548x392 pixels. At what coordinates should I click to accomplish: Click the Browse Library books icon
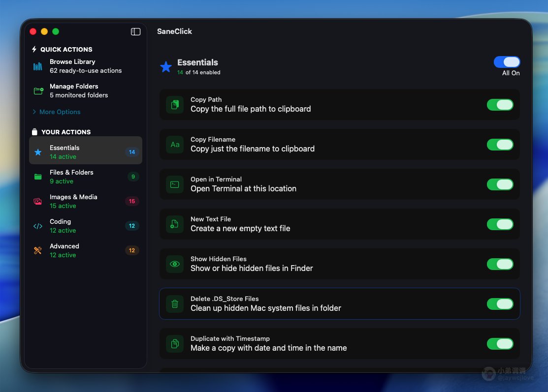click(38, 66)
